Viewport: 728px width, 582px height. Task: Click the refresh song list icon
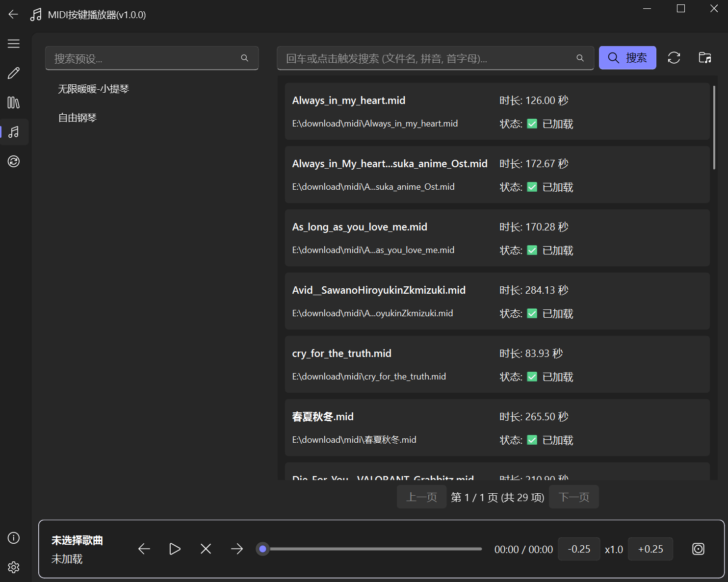[674, 58]
